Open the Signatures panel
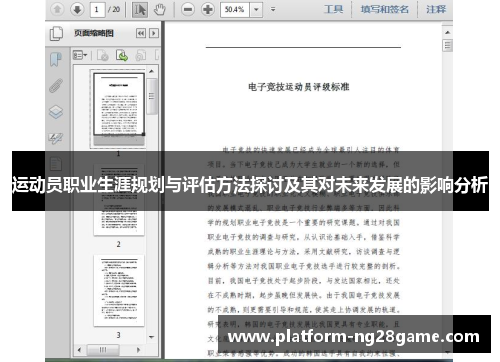The image size is (500, 362). (56, 138)
